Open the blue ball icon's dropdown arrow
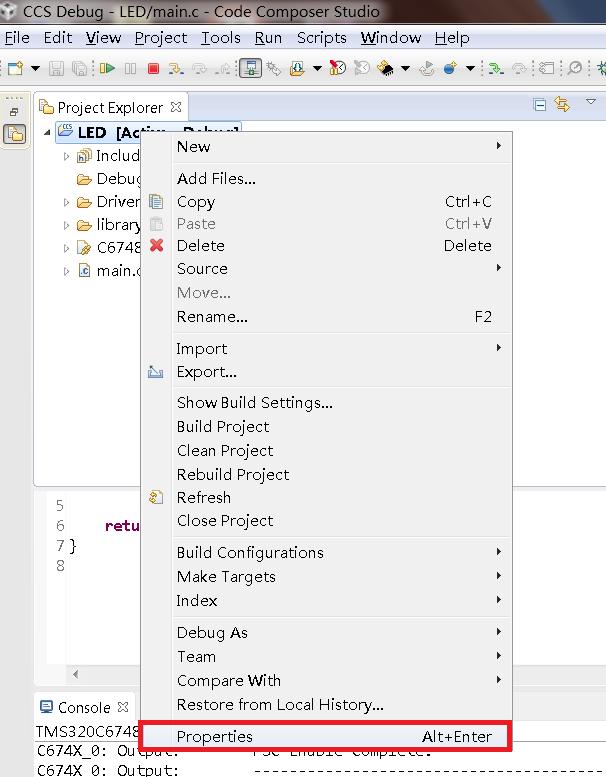 point(470,68)
